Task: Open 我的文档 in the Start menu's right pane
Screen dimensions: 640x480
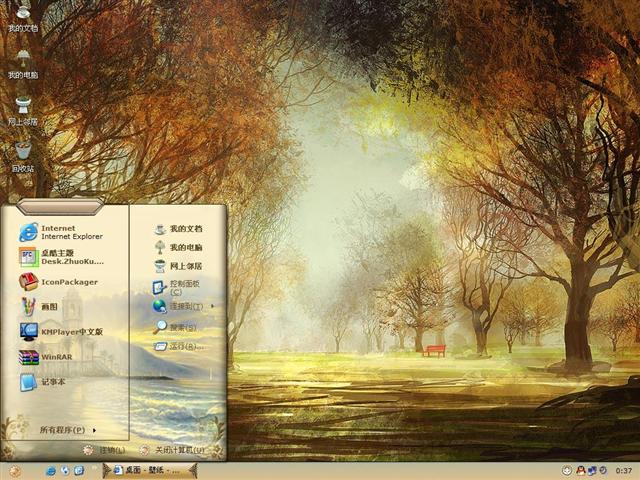Action: [x=178, y=229]
